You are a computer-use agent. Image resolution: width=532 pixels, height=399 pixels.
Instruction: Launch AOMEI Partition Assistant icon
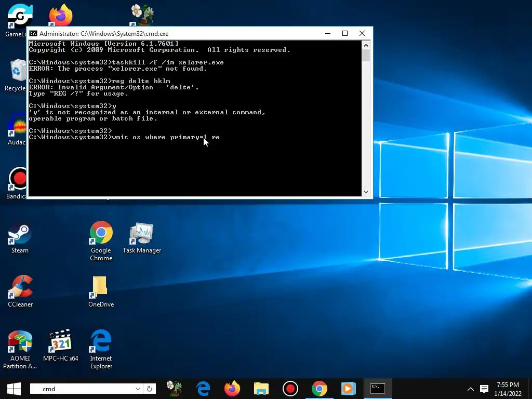(20, 350)
